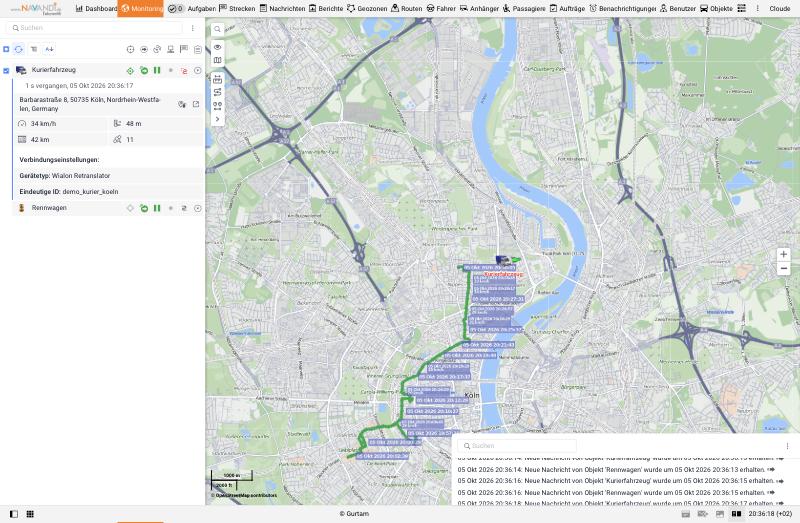Click map distance ruler tool

point(217,79)
